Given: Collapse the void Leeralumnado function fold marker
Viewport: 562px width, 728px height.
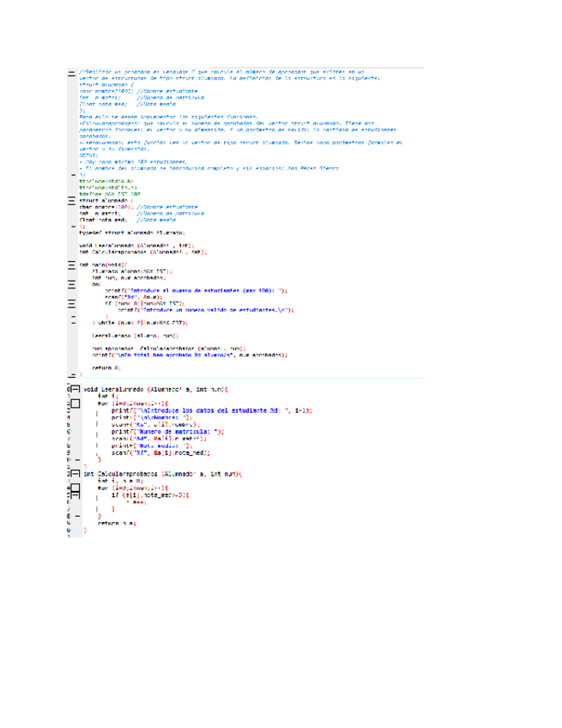Looking at the screenshot, I should (76, 389).
